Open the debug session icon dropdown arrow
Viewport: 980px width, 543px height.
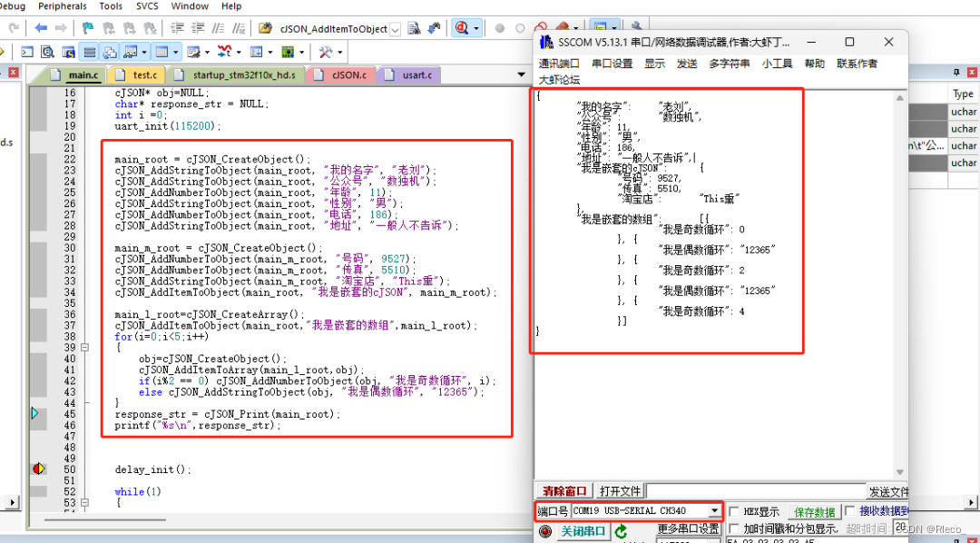476,29
